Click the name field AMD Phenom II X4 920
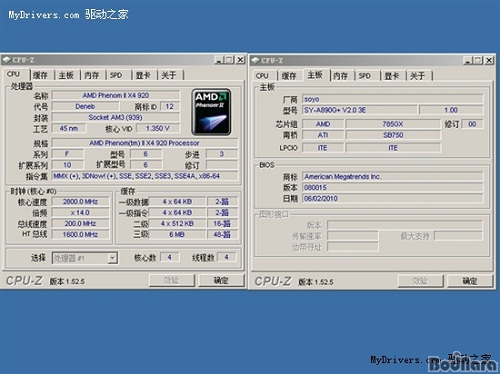 click(116, 95)
